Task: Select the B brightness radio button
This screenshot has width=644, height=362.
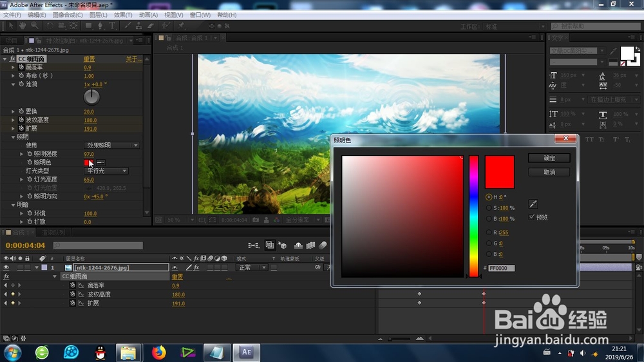Action: point(489,218)
